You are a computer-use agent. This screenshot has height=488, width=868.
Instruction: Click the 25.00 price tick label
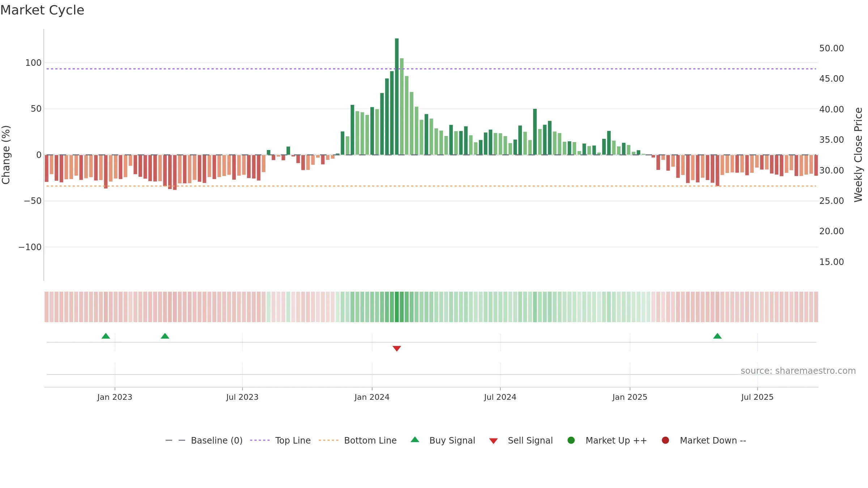point(831,201)
